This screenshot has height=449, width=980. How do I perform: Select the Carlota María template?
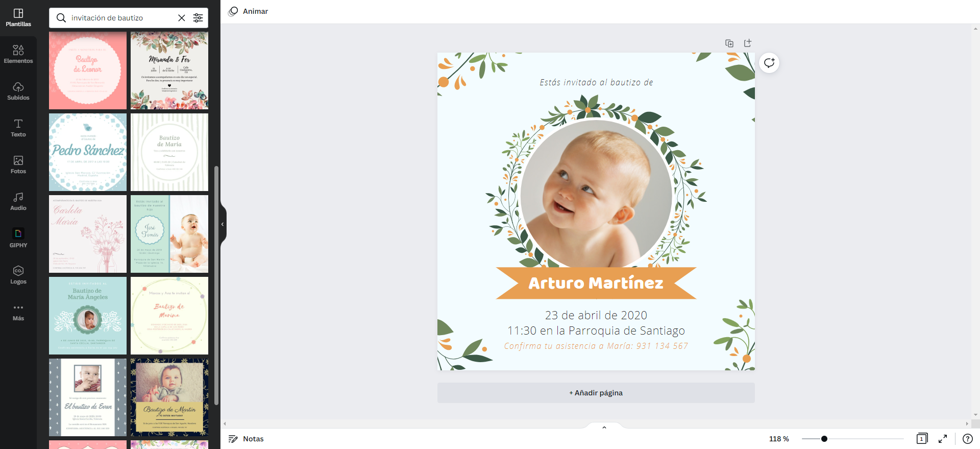[x=88, y=234]
